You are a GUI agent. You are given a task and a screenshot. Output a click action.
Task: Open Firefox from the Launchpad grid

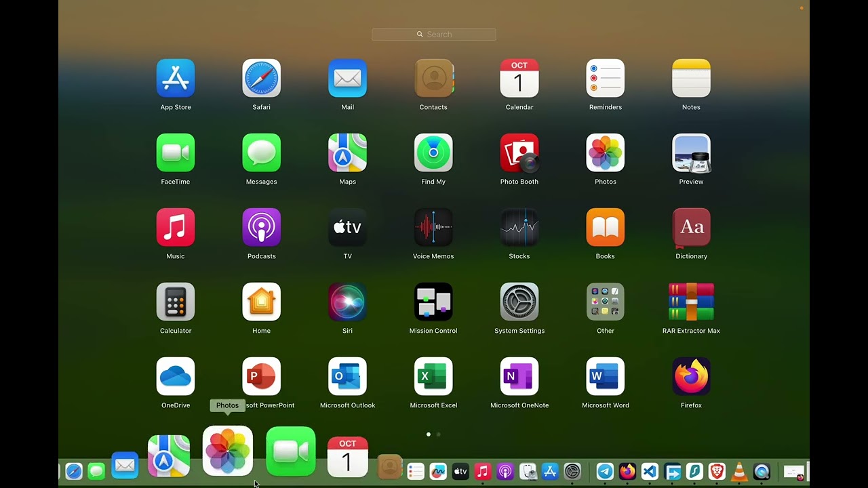[x=691, y=376]
